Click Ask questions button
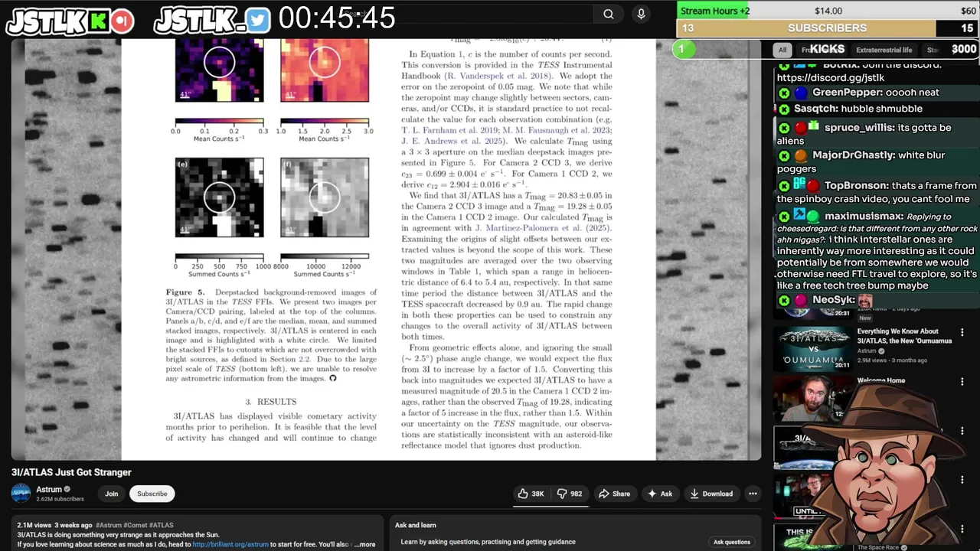Viewport: 980px width, 551px height. point(732,542)
